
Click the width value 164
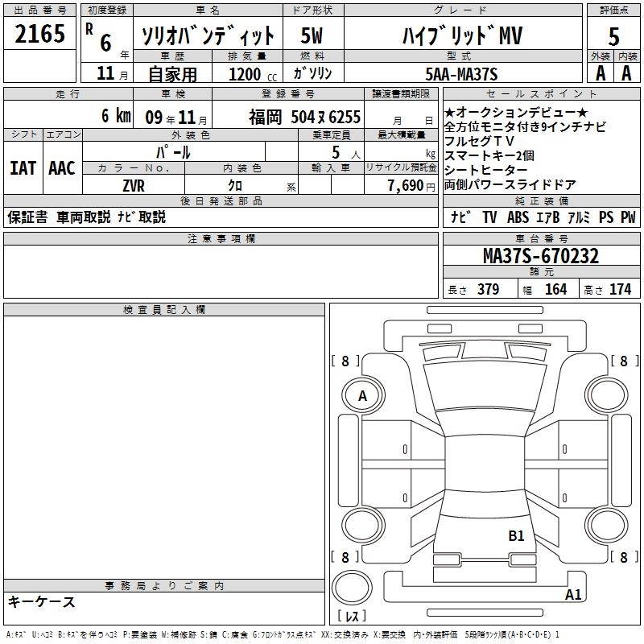point(555,289)
